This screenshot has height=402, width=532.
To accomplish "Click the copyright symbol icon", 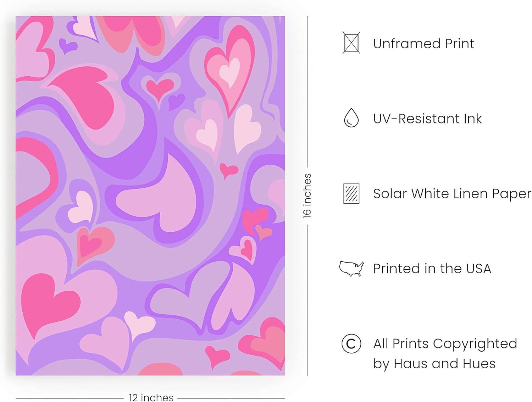I will point(351,343).
